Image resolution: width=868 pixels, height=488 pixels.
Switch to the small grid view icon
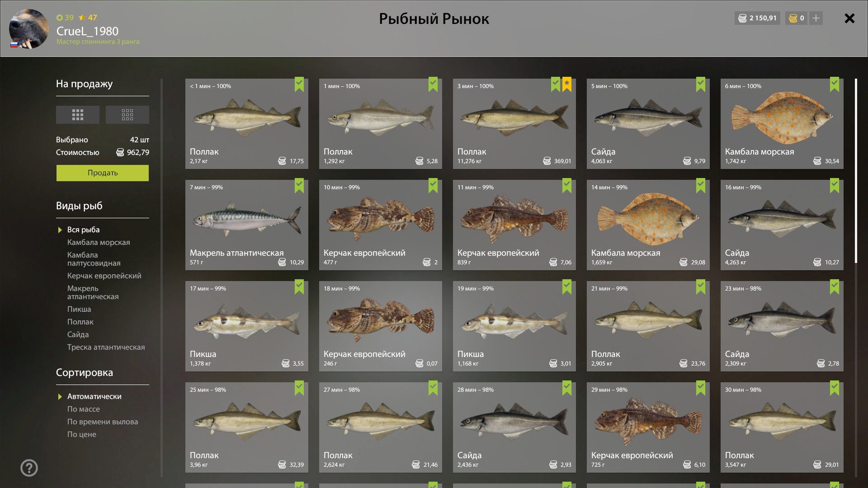point(127,115)
